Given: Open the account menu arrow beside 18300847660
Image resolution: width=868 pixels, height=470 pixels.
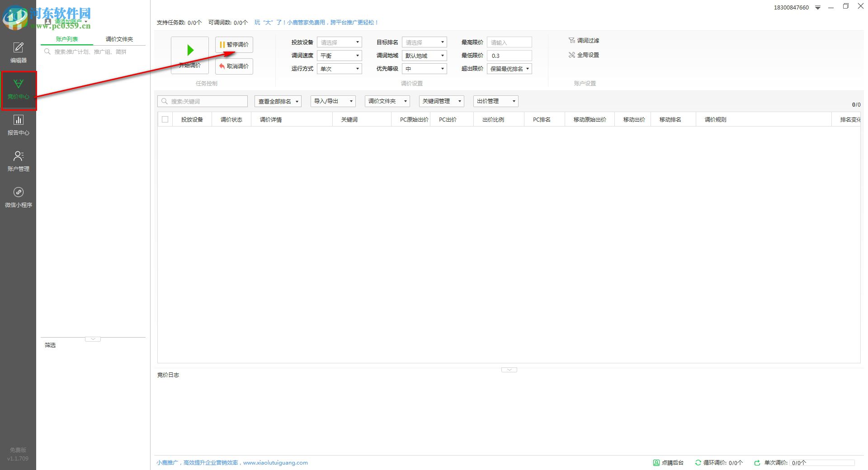Looking at the screenshot, I should click(x=818, y=8).
